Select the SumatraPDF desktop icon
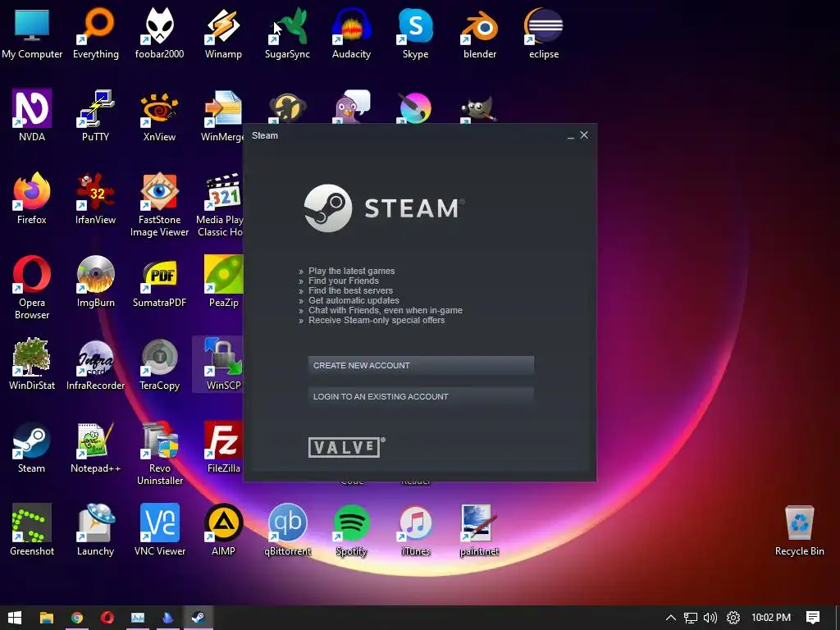 (x=159, y=282)
